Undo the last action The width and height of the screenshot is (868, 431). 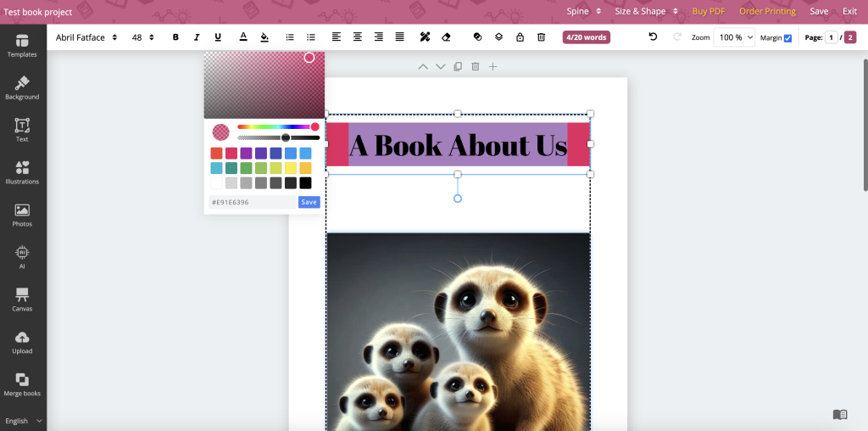[653, 36]
